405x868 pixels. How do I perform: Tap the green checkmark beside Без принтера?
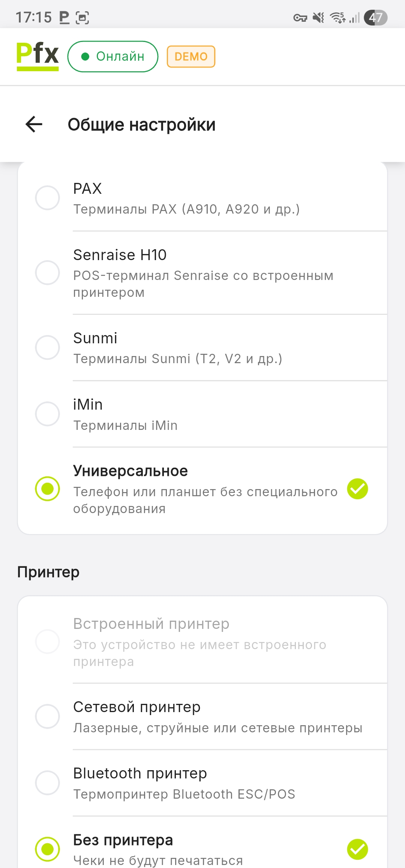(357, 849)
